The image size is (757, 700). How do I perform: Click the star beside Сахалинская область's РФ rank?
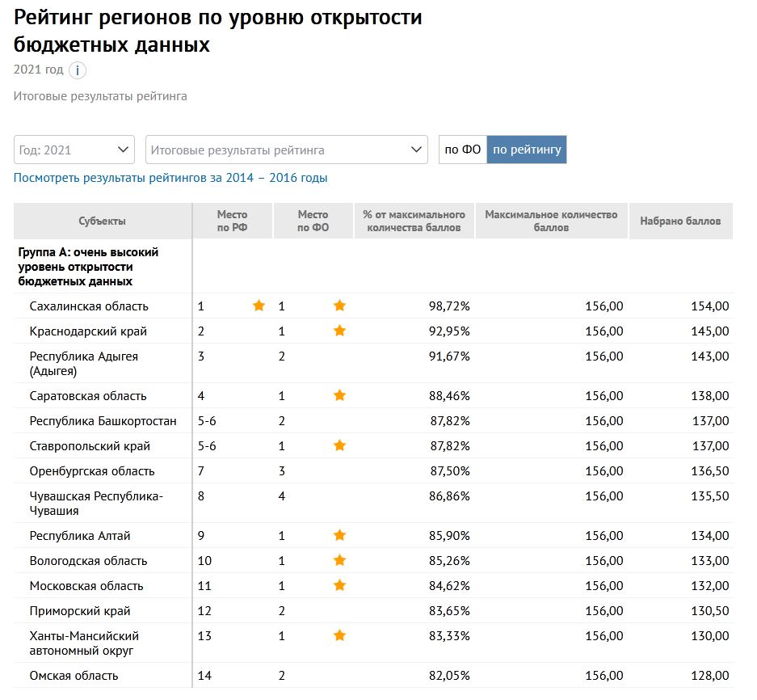[259, 306]
